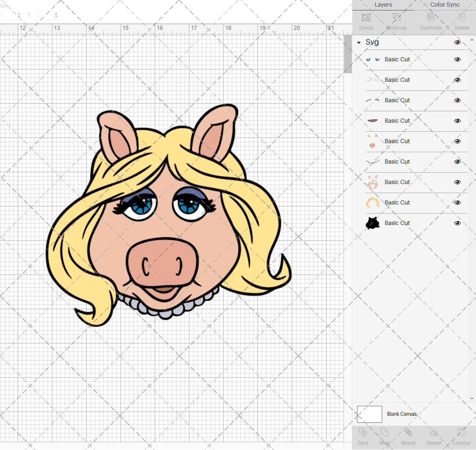
Task: Click the layers panel scroll-up arrow
Action: point(472,39)
